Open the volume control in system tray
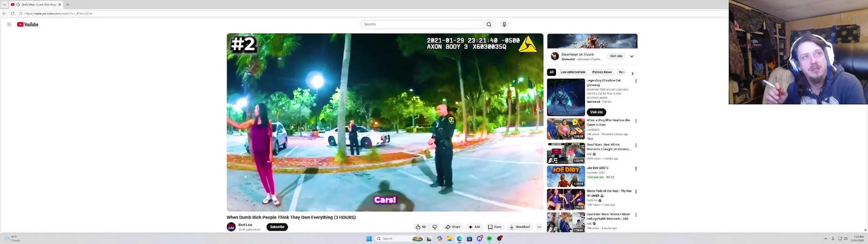Image resolution: width=868 pixels, height=244 pixels. click(846, 239)
